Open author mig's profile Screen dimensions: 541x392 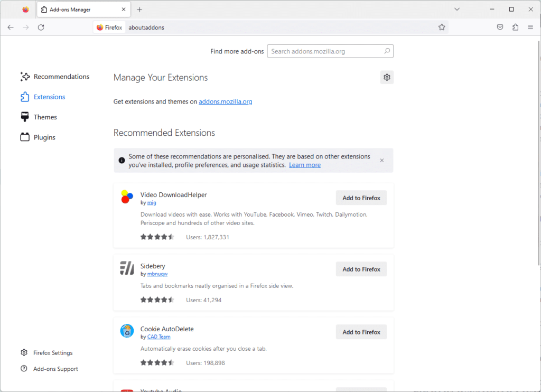pos(152,203)
